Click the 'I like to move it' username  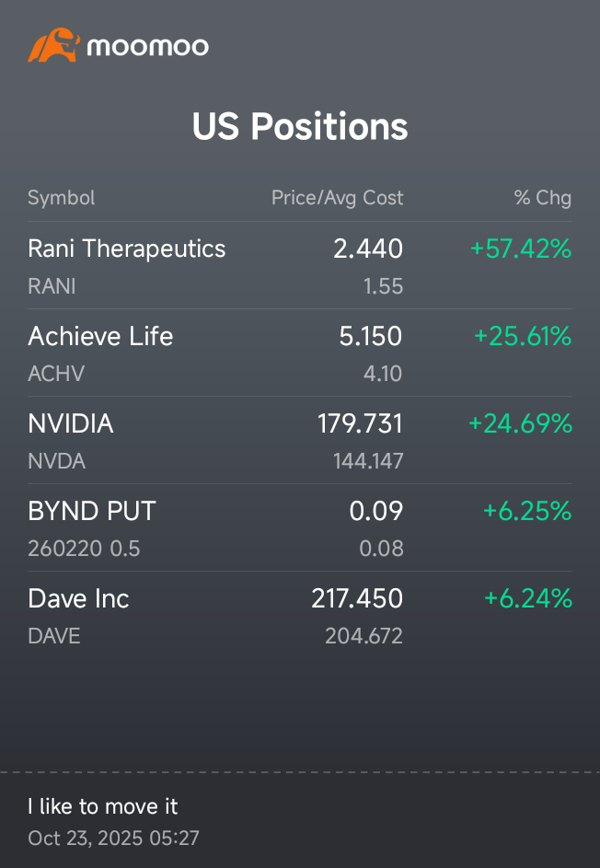pyautogui.click(x=102, y=806)
